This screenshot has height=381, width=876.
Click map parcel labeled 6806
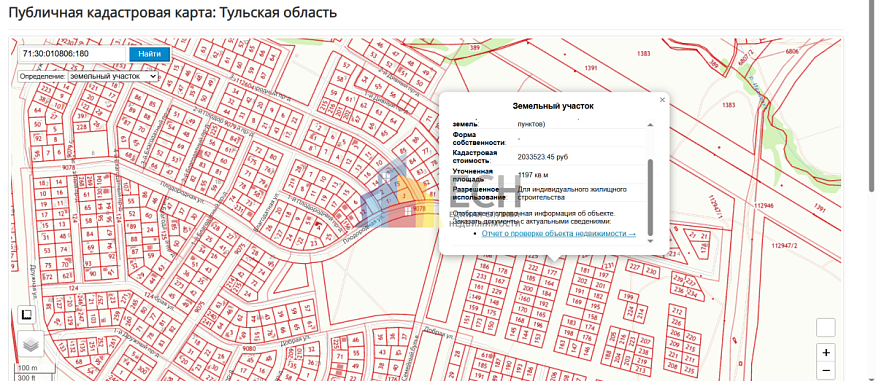pyautogui.click(x=792, y=51)
